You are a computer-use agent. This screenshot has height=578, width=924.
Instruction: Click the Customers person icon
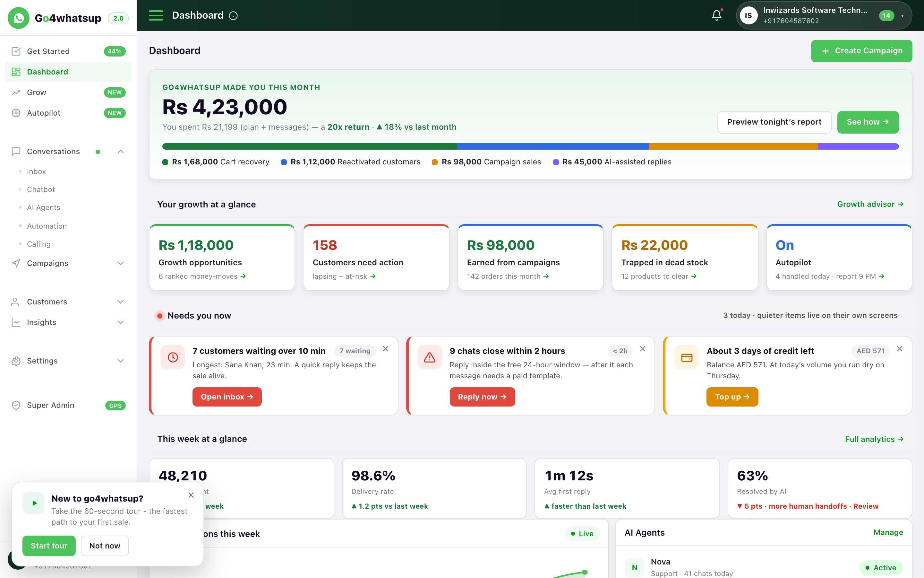15,302
